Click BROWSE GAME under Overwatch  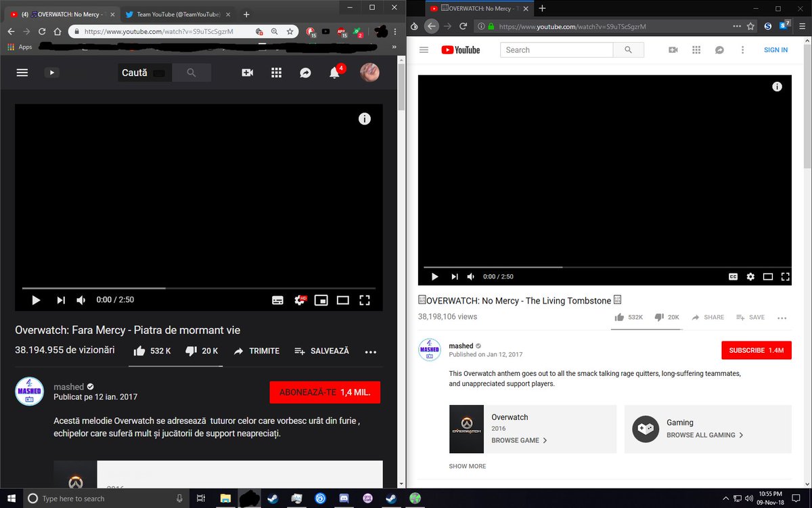pyautogui.click(x=519, y=440)
